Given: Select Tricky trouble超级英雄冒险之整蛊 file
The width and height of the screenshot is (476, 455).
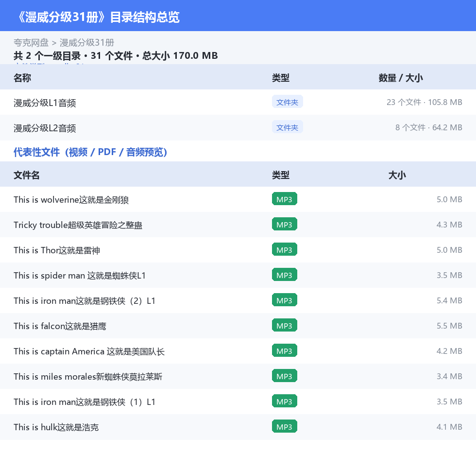Looking at the screenshot, I should click(78, 225).
